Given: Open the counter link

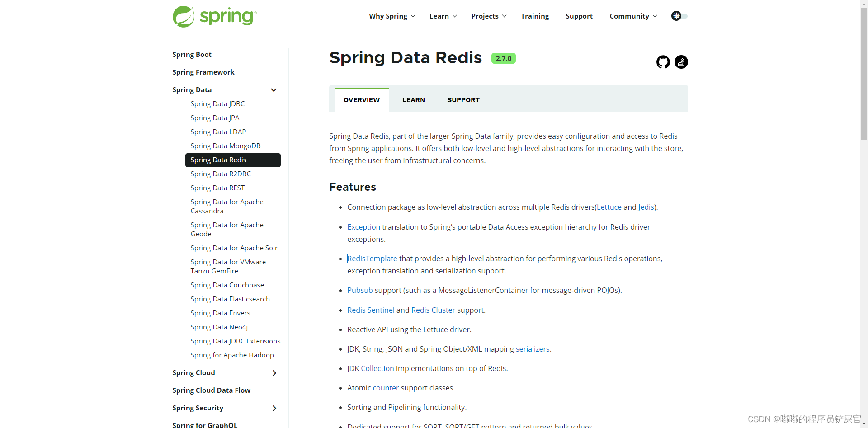Looking at the screenshot, I should 386,388.
